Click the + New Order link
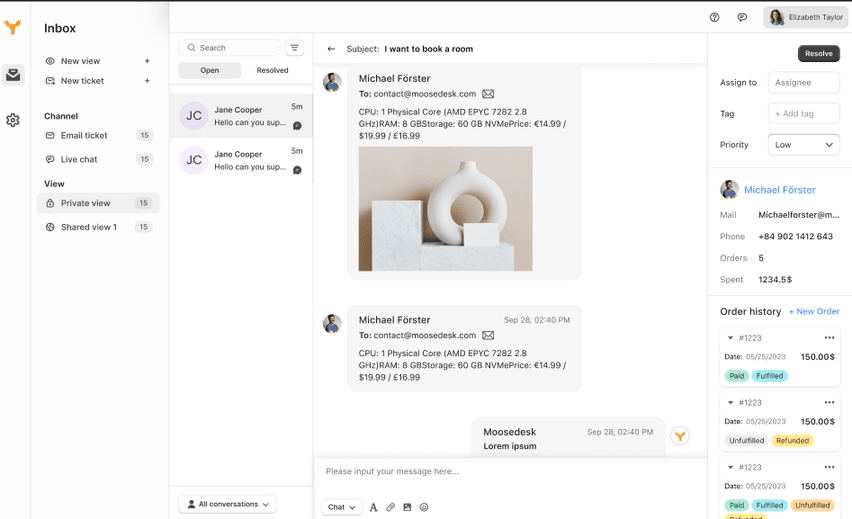The width and height of the screenshot is (852, 519). tap(814, 311)
